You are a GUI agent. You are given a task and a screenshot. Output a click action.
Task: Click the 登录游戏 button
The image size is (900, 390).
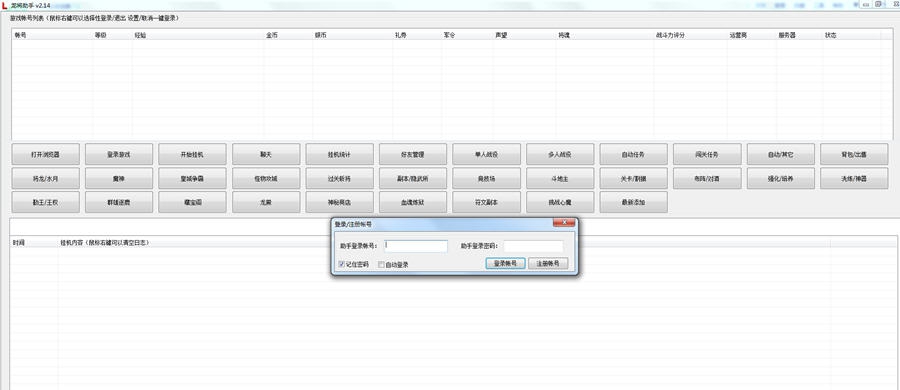119,155
